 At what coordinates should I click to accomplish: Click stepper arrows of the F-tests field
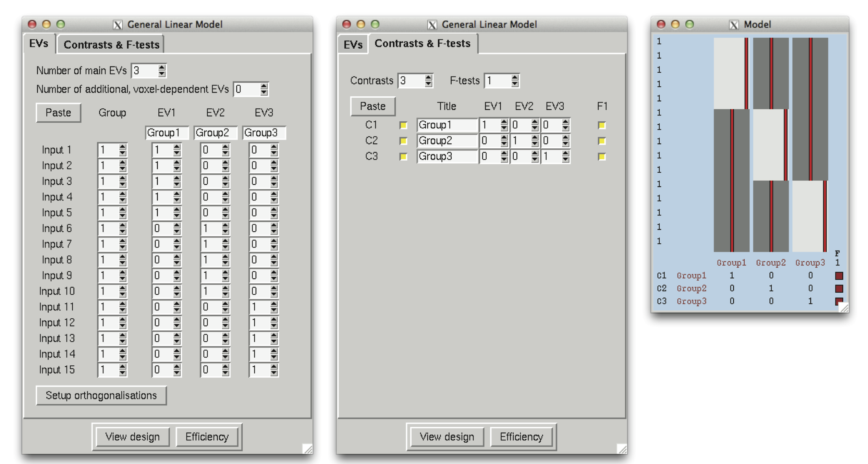click(x=514, y=81)
